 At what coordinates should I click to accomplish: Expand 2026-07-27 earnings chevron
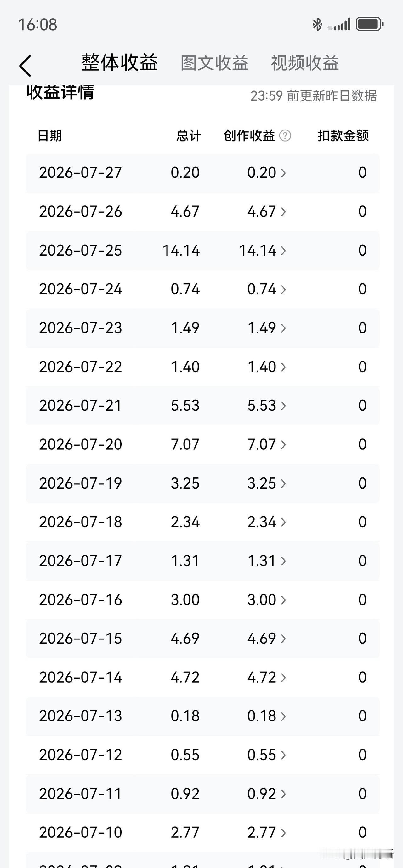(283, 173)
